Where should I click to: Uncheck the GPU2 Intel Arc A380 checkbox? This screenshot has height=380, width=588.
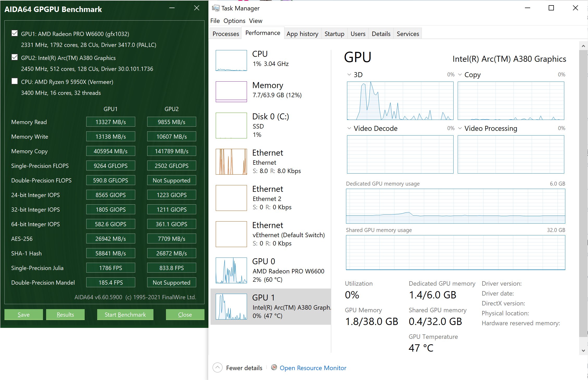point(15,57)
